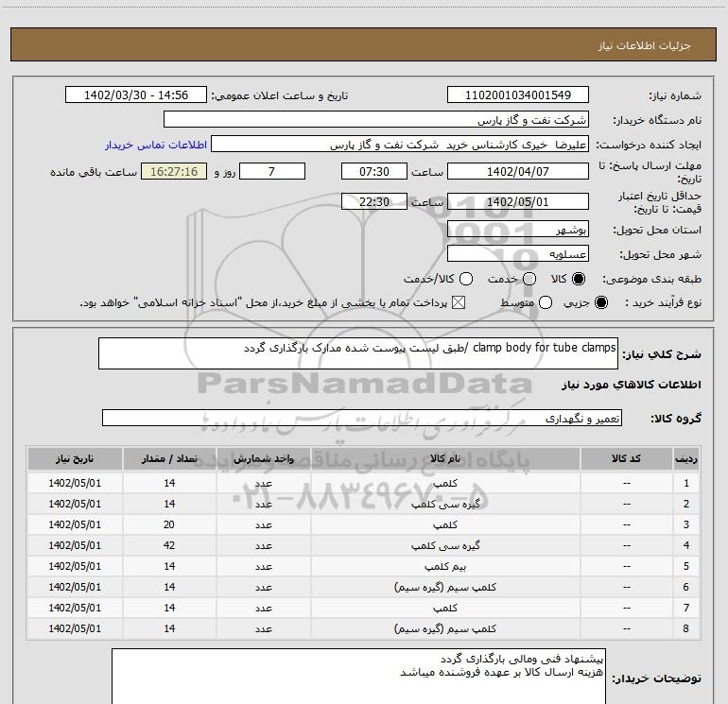
Task: Select the خدمت radio button
Action: point(529,279)
